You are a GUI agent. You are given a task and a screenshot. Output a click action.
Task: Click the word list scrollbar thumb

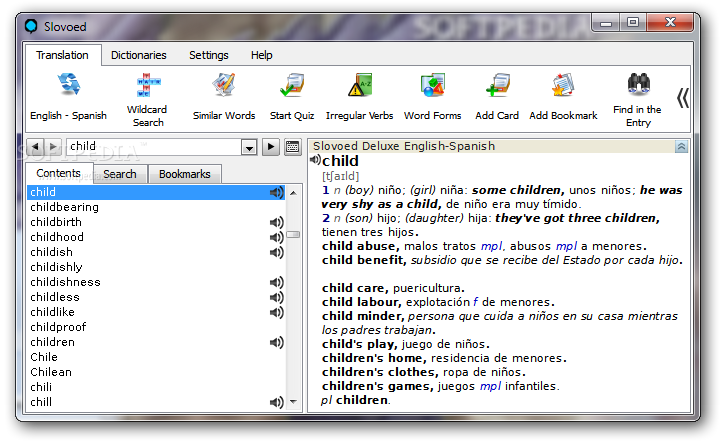coord(293,235)
